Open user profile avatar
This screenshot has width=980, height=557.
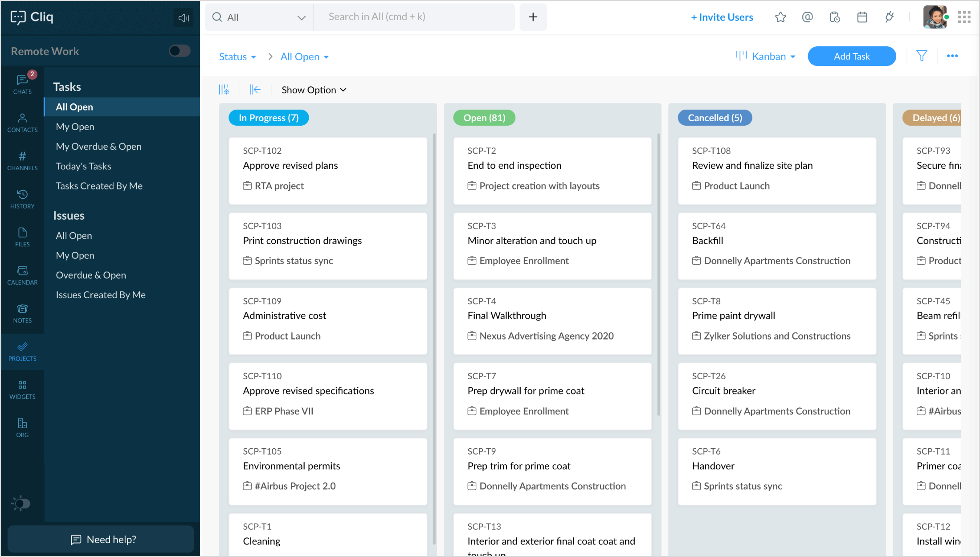(x=935, y=17)
